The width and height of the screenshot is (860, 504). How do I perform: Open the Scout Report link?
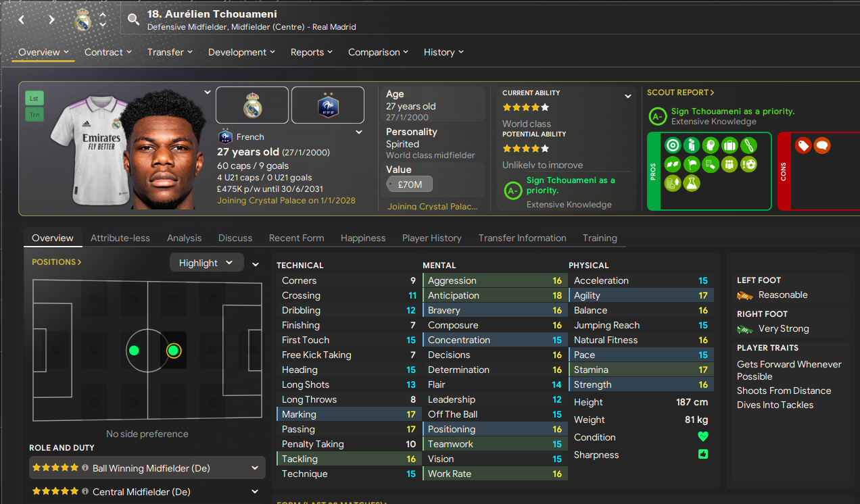coord(680,93)
